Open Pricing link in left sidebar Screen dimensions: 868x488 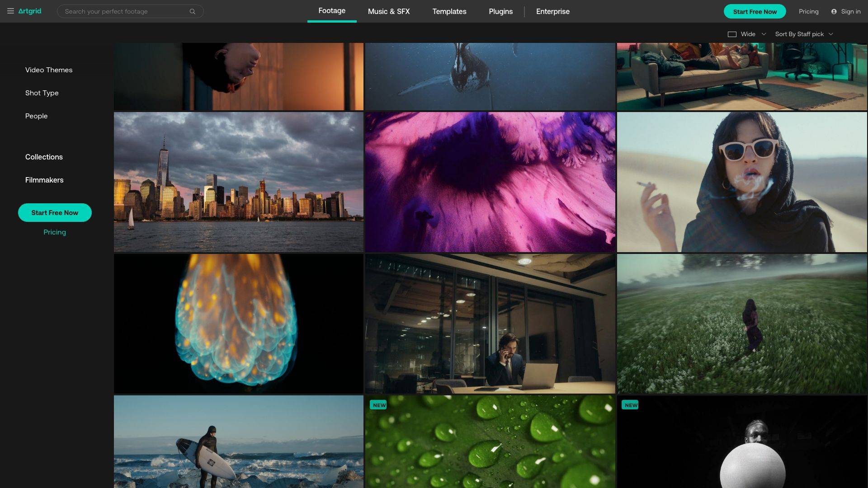point(55,232)
